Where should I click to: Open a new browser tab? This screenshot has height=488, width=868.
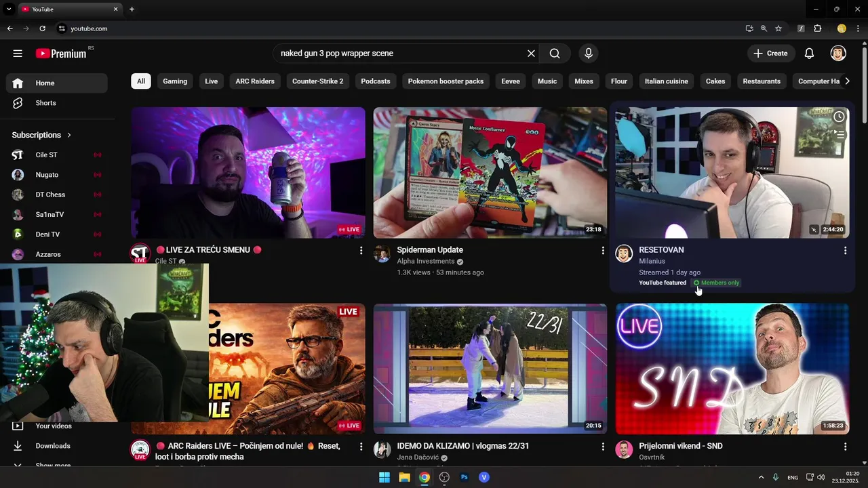132,9
